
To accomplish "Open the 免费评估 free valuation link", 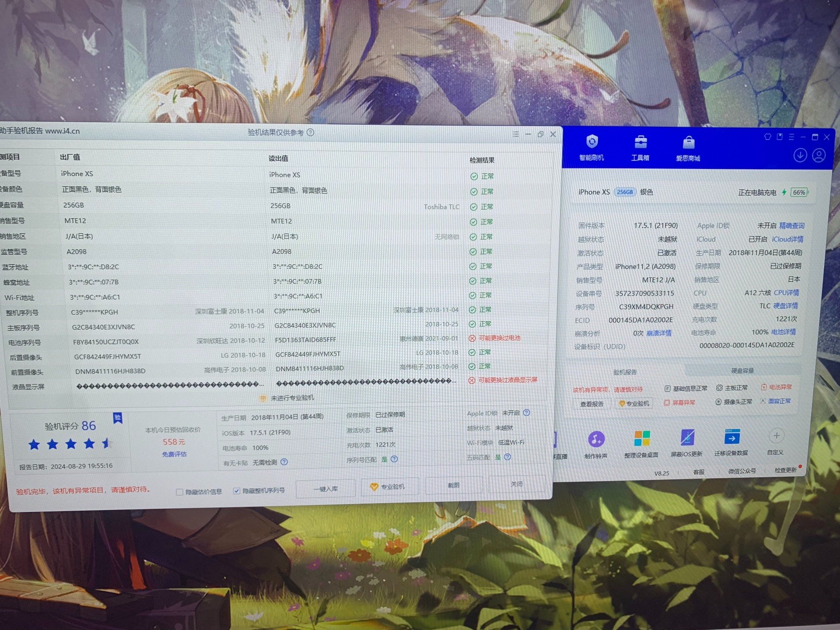I will pyautogui.click(x=174, y=455).
